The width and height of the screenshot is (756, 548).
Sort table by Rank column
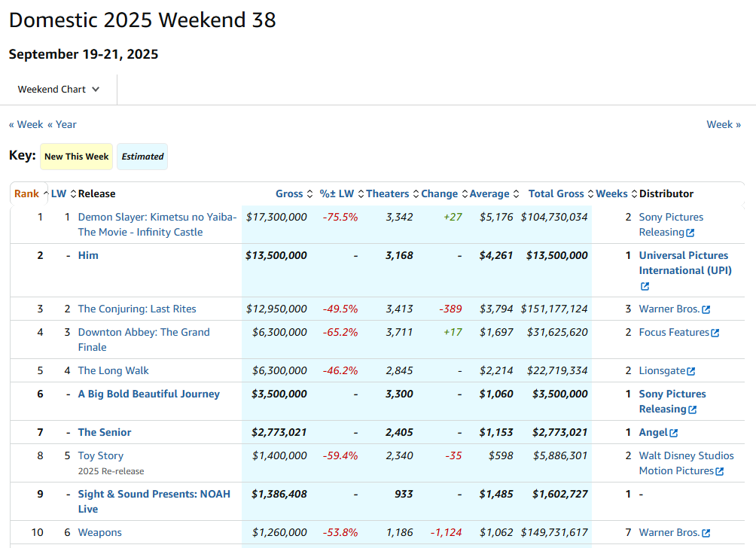coord(30,193)
